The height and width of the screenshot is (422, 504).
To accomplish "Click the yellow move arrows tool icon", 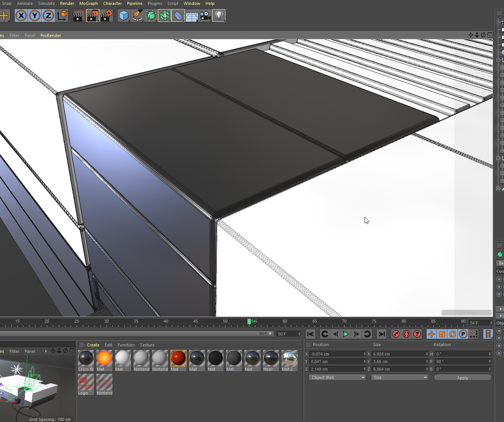I will (4, 15).
